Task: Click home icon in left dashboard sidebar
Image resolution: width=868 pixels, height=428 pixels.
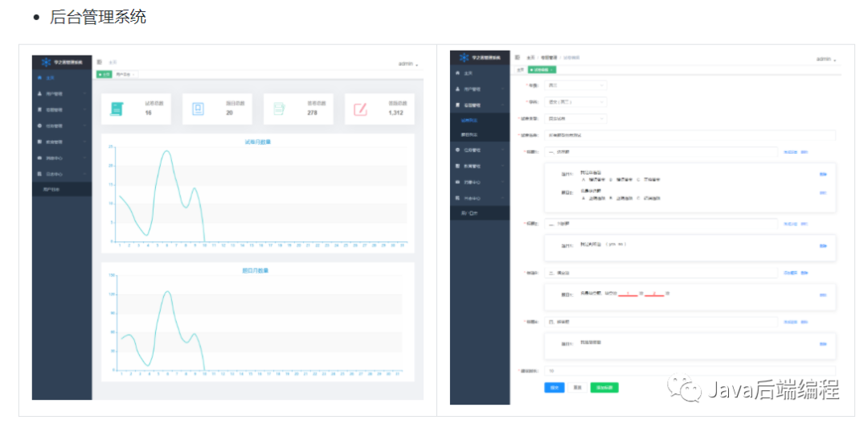Action: tap(40, 78)
